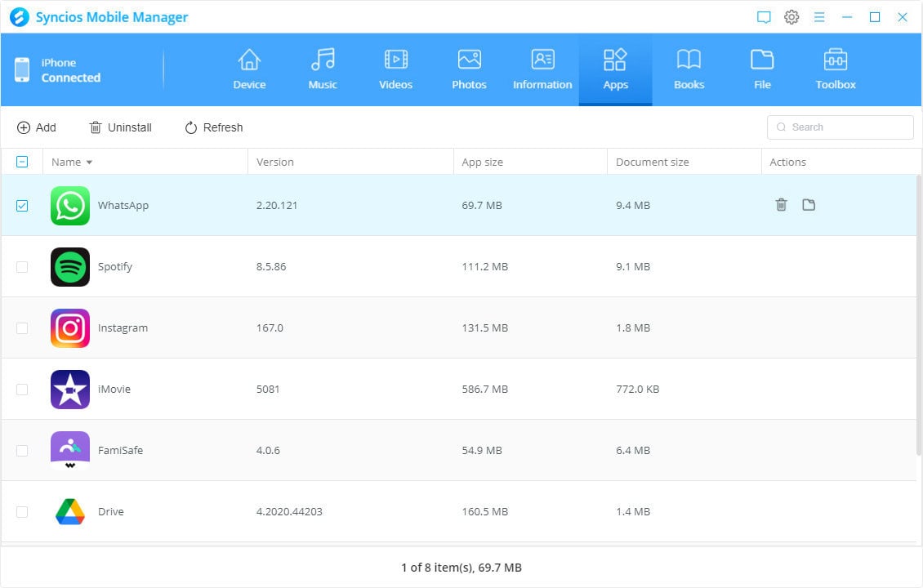Select the iMovie name text
Viewport: 923px width, 588px height.
(x=114, y=389)
